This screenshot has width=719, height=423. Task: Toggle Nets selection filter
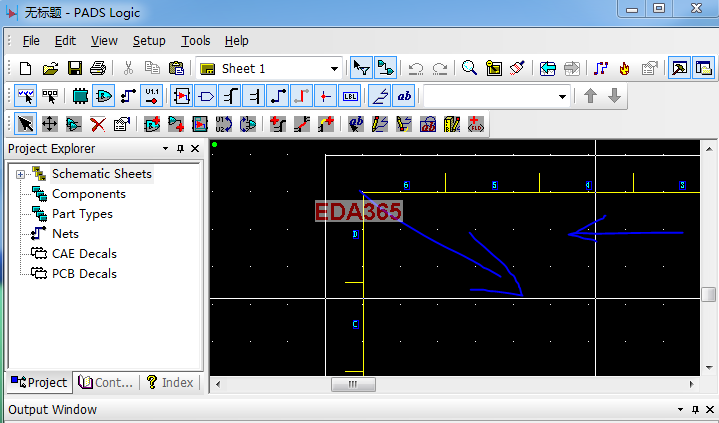(128, 96)
